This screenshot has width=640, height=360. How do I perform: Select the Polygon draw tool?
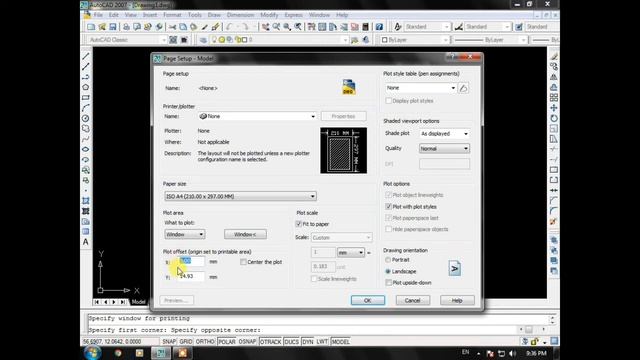click(x=86, y=87)
